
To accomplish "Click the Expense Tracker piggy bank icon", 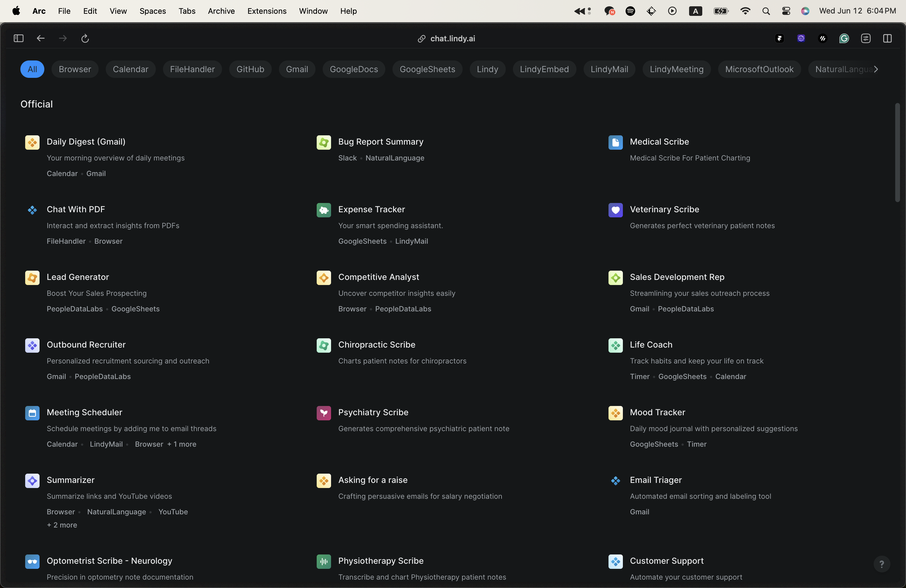I will click(x=324, y=210).
